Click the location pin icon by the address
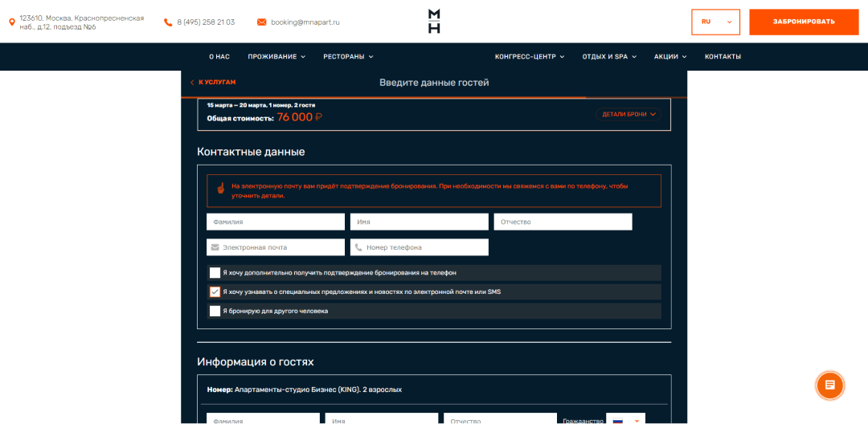This screenshot has width=868, height=424. pyautogui.click(x=12, y=22)
